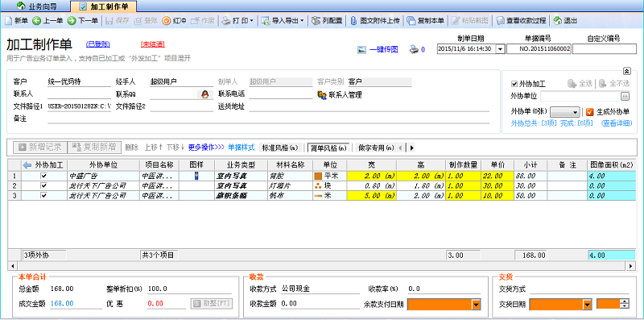Click 上移 move up

tap(154, 148)
